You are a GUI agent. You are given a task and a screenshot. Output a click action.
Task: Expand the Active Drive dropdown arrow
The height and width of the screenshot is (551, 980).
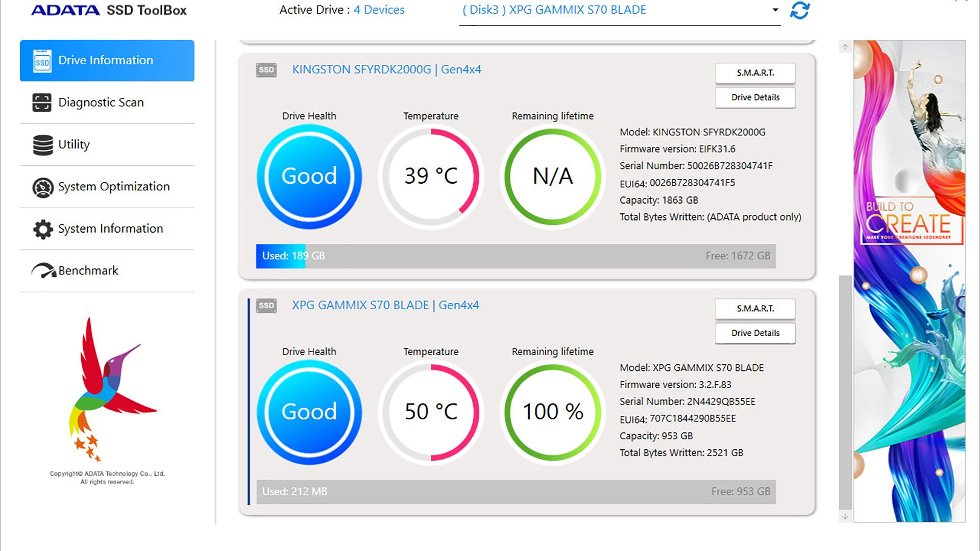[775, 10]
